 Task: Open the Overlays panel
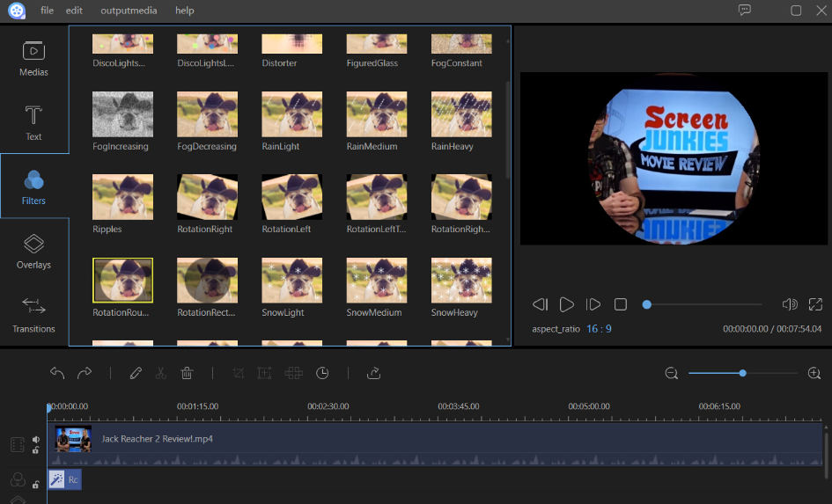33,252
